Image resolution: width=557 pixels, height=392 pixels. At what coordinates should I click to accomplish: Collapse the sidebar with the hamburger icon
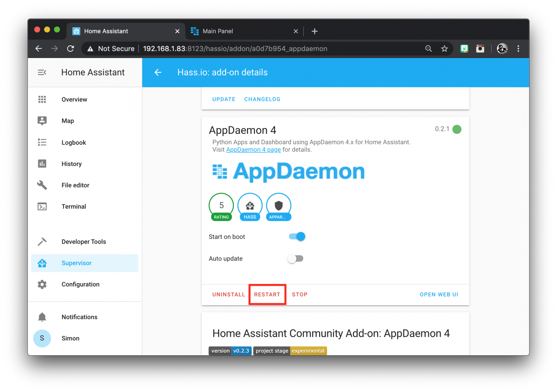pyautogui.click(x=42, y=72)
